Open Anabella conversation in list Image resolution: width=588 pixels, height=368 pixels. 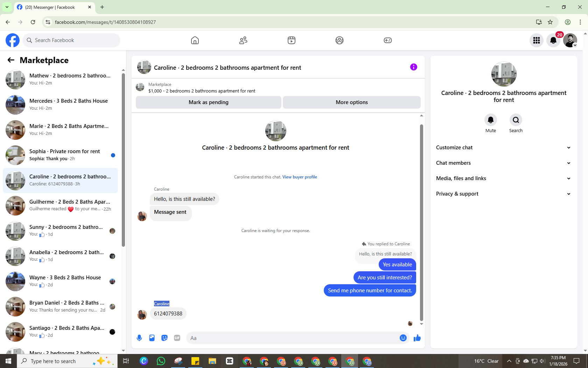pyautogui.click(x=60, y=256)
